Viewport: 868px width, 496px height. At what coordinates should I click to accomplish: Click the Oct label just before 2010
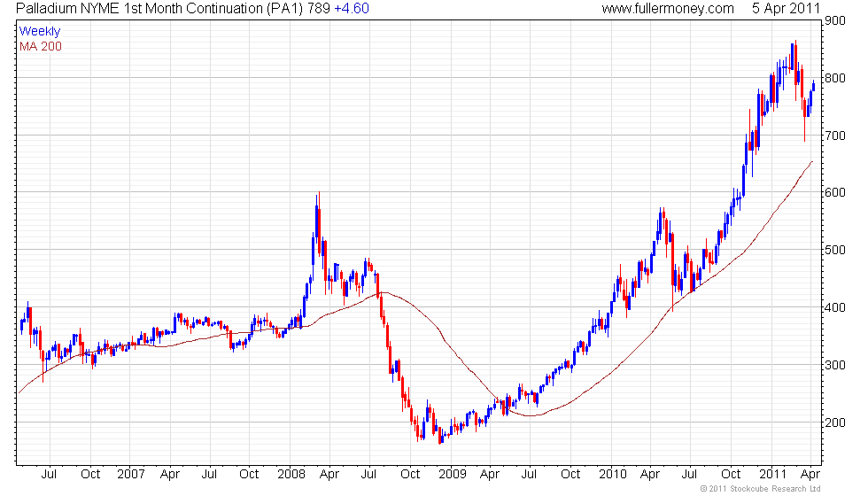point(570,475)
